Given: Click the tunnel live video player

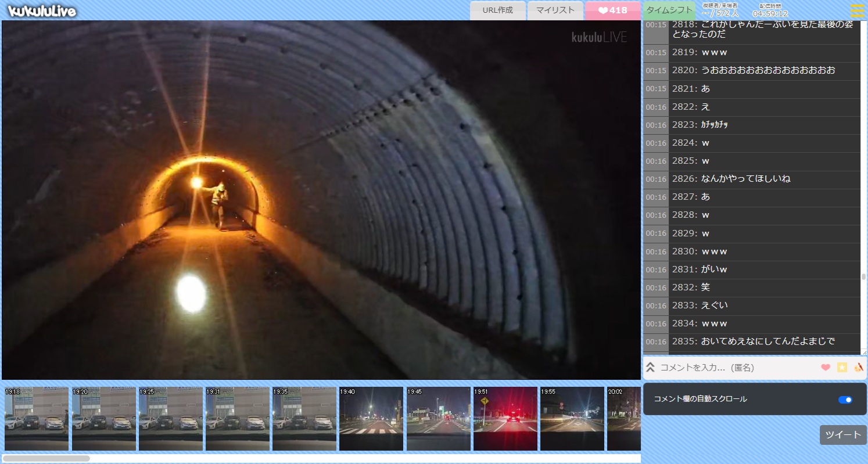Looking at the screenshot, I should point(321,200).
